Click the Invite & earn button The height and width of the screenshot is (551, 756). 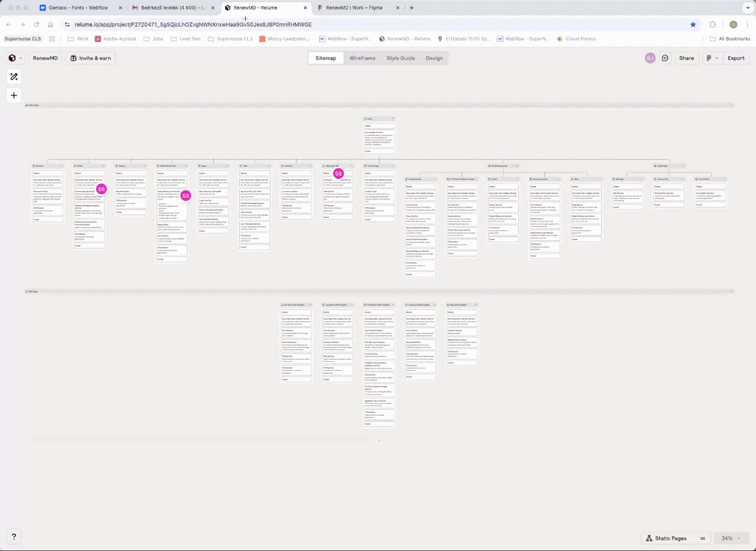(x=91, y=58)
